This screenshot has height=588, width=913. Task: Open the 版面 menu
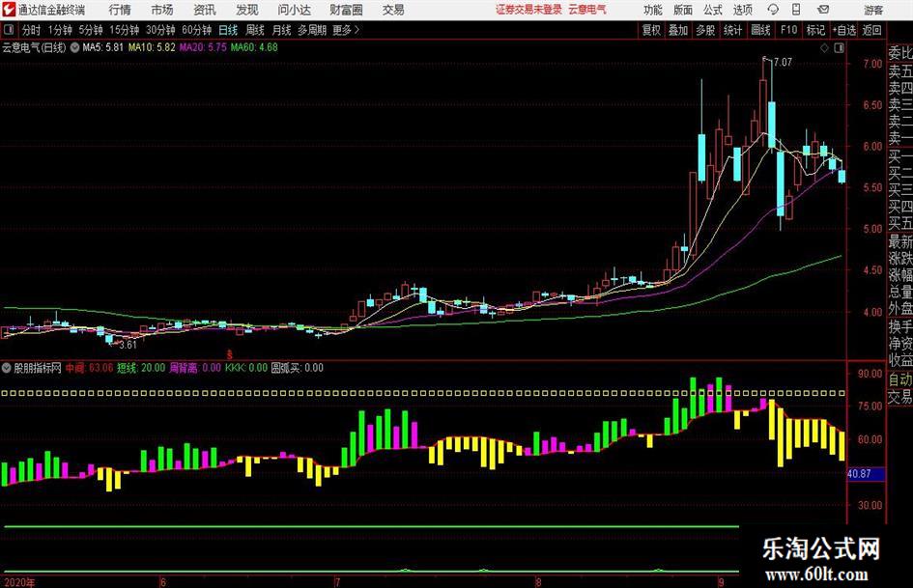[683, 10]
